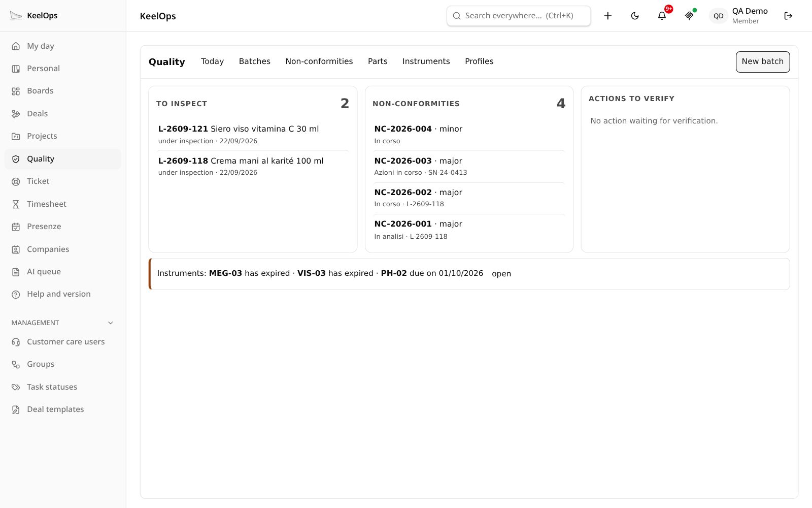Click the AI queue icon
This screenshot has height=508, width=812.
coord(16,272)
